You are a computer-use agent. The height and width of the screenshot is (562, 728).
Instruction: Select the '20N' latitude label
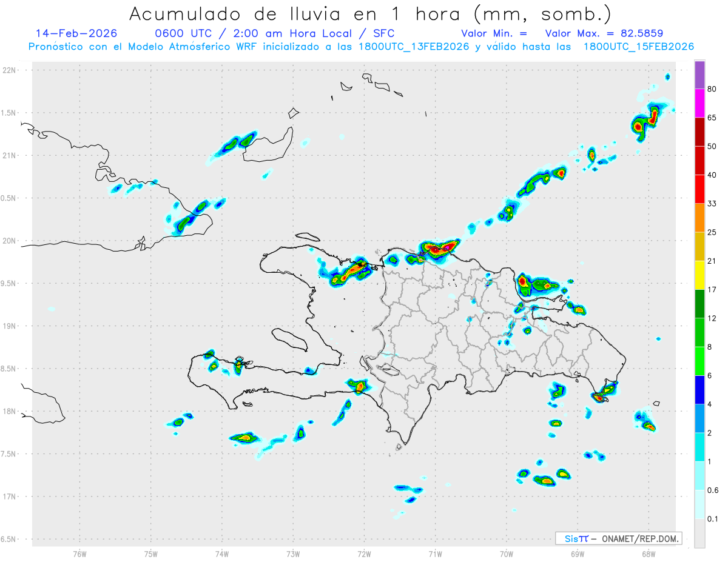pos(9,241)
